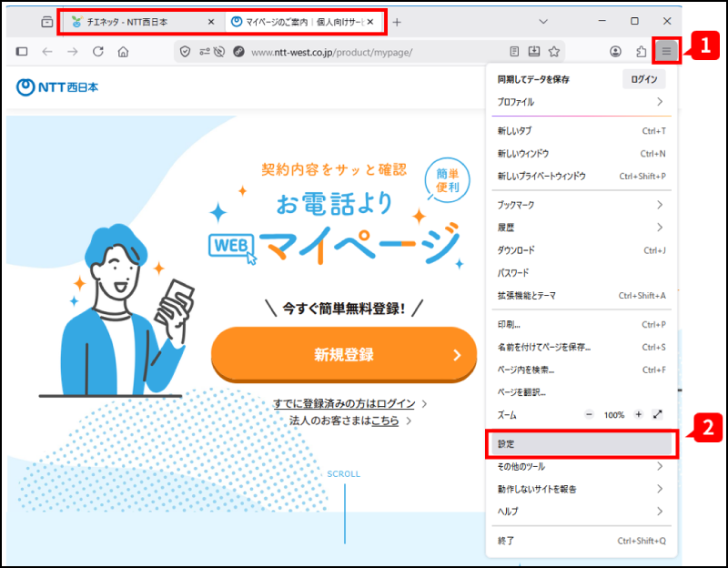Click the 同期してデータを保存 label
Viewport: 728px width, 568px height.
point(533,79)
